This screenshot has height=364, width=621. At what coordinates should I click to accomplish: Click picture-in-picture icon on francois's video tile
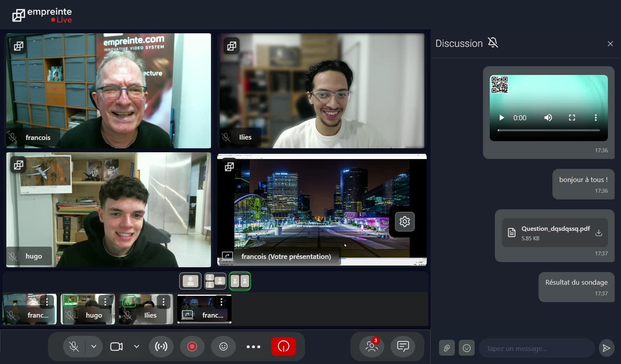(x=18, y=46)
